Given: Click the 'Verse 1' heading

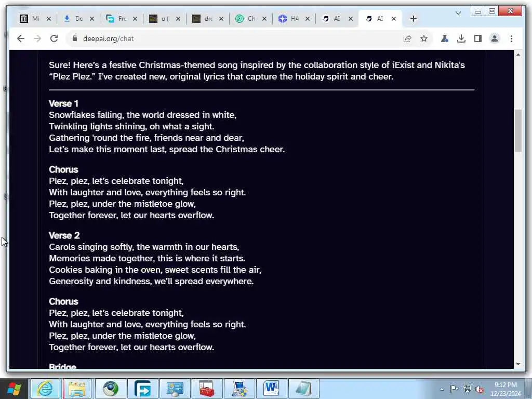Looking at the screenshot, I should pyautogui.click(x=63, y=103).
